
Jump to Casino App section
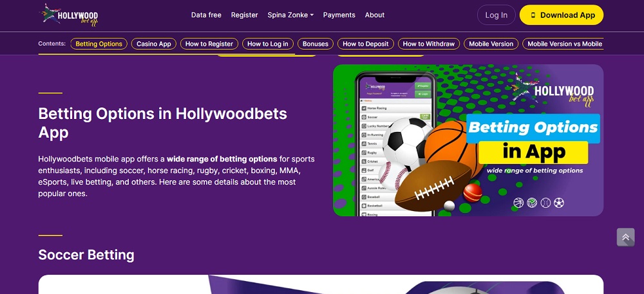[154, 44]
